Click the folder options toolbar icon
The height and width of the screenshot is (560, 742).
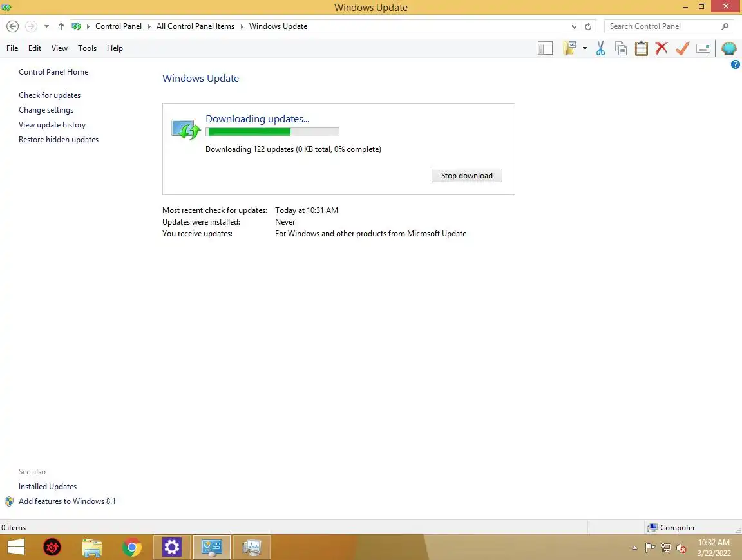(x=570, y=48)
